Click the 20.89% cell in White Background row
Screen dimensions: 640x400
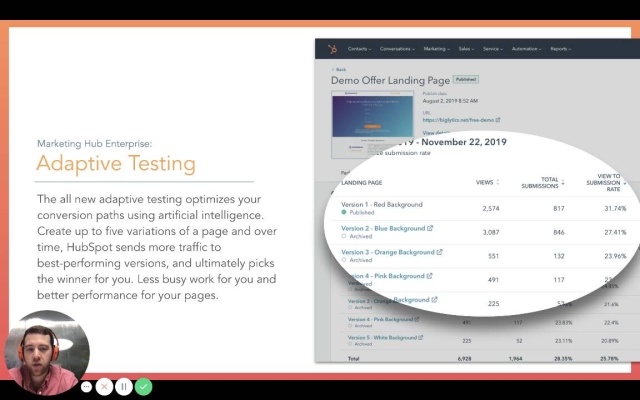click(610, 340)
